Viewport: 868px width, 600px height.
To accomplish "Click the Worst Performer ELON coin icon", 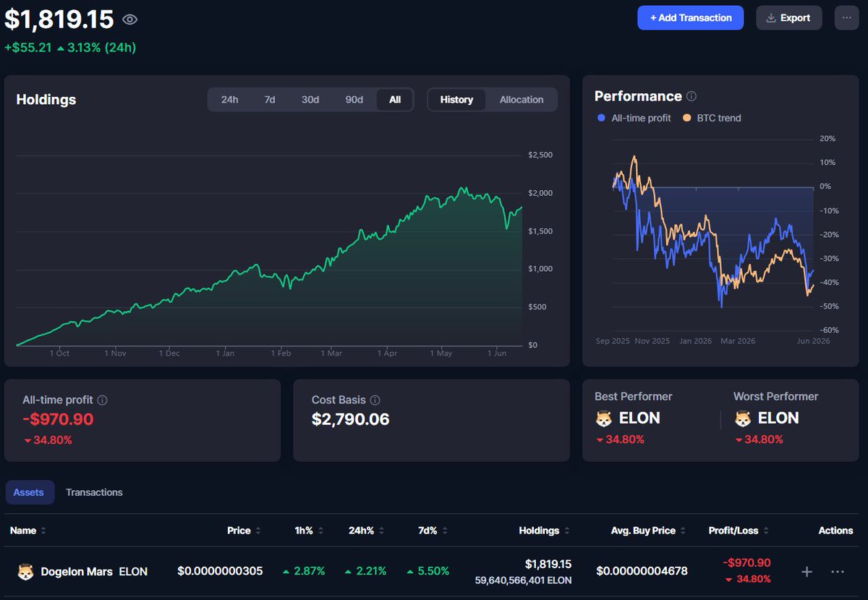I will [743, 419].
